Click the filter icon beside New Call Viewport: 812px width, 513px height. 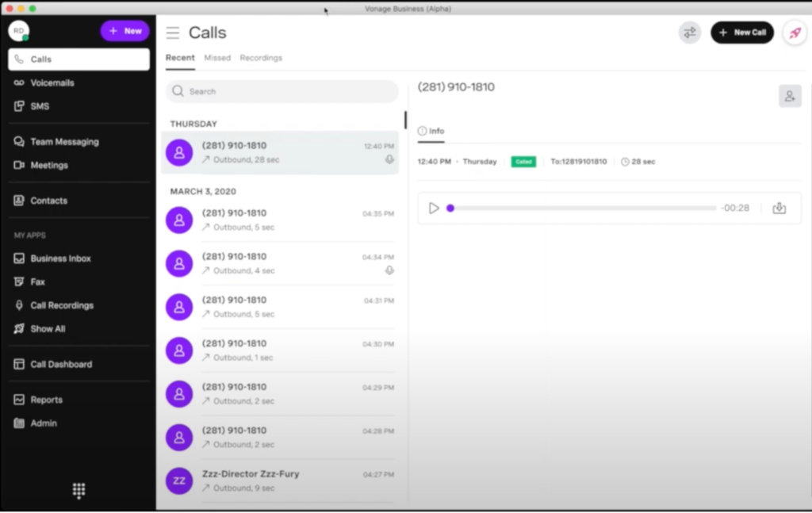689,33
